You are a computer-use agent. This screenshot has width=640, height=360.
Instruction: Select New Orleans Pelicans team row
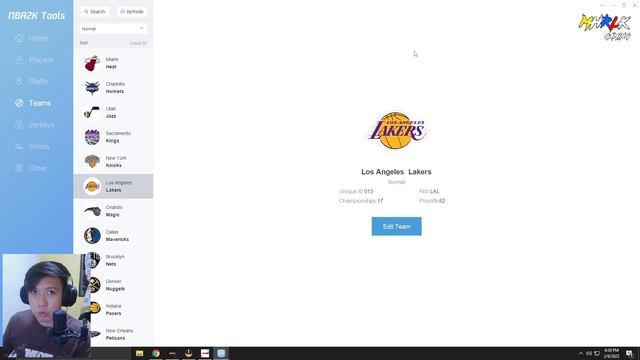(x=113, y=334)
